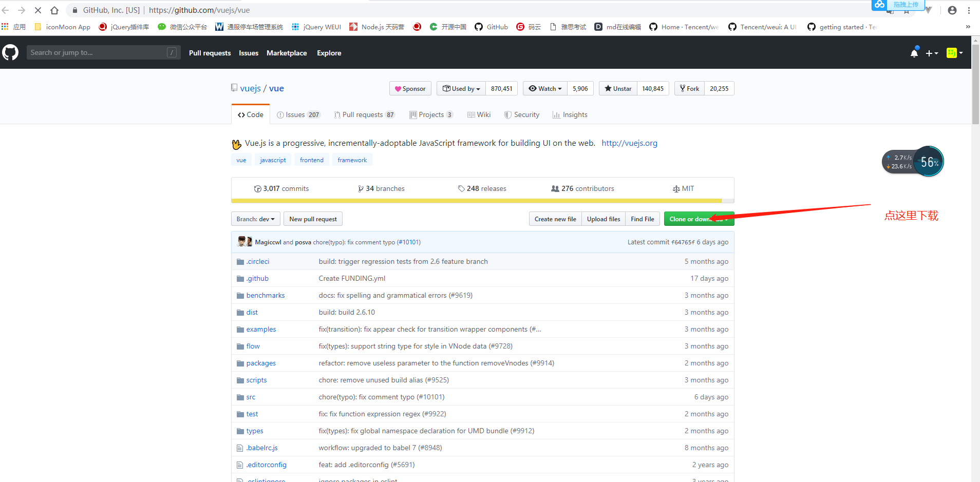The height and width of the screenshot is (482, 980).
Task: Open the src folder
Action: coord(251,397)
